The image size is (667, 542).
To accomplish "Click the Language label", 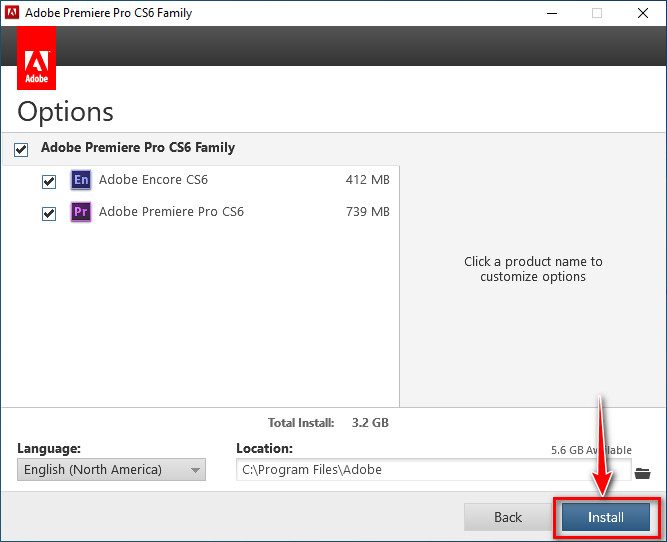I will click(x=49, y=448).
